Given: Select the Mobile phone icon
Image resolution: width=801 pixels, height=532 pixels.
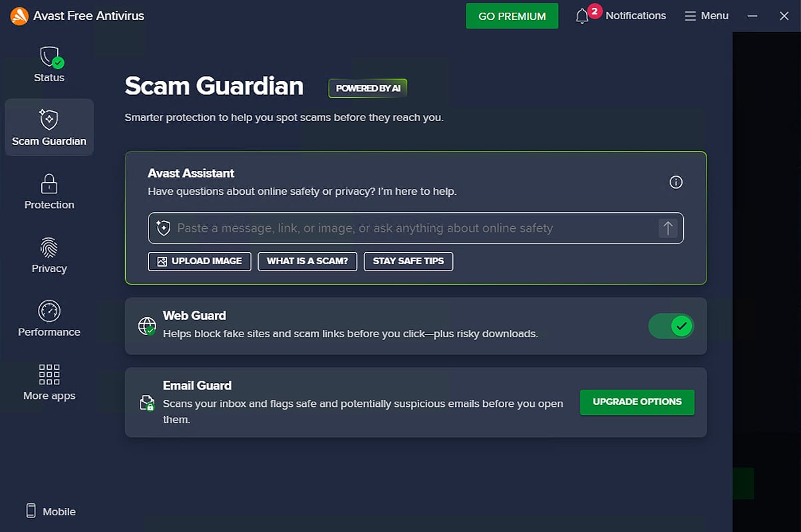Looking at the screenshot, I should [31, 511].
